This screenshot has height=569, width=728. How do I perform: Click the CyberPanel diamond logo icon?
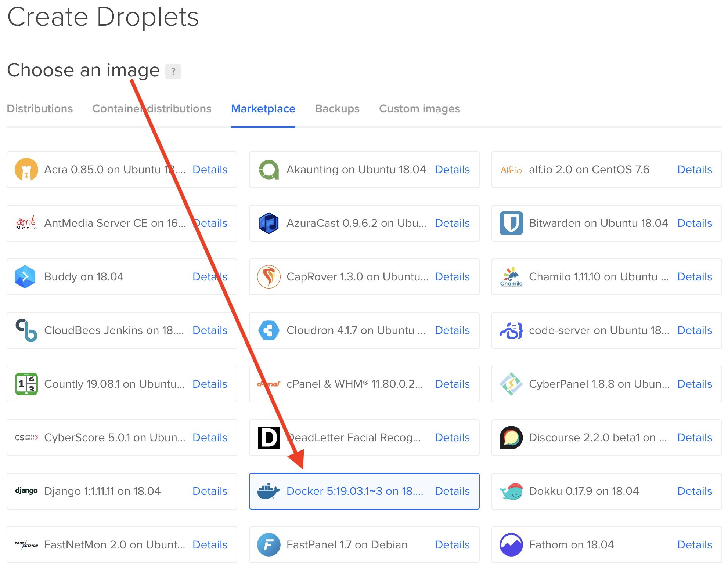(511, 384)
